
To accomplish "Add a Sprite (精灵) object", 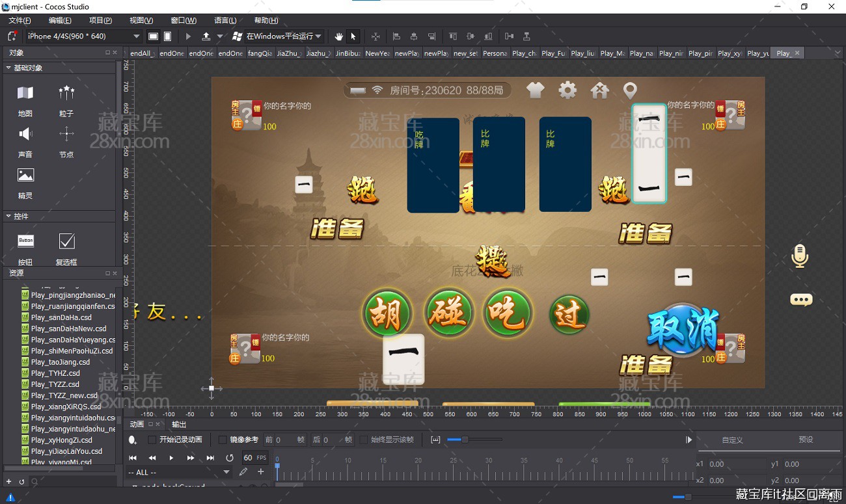I will click(25, 176).
